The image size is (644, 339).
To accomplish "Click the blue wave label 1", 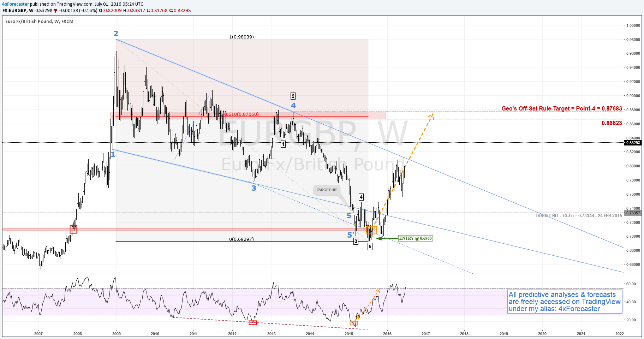I will (x=113, y=154).
